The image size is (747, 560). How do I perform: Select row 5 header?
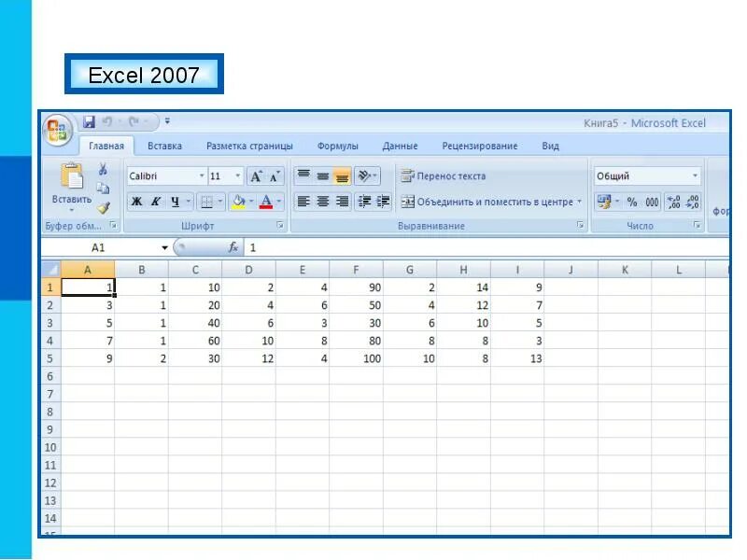point(50,358)
